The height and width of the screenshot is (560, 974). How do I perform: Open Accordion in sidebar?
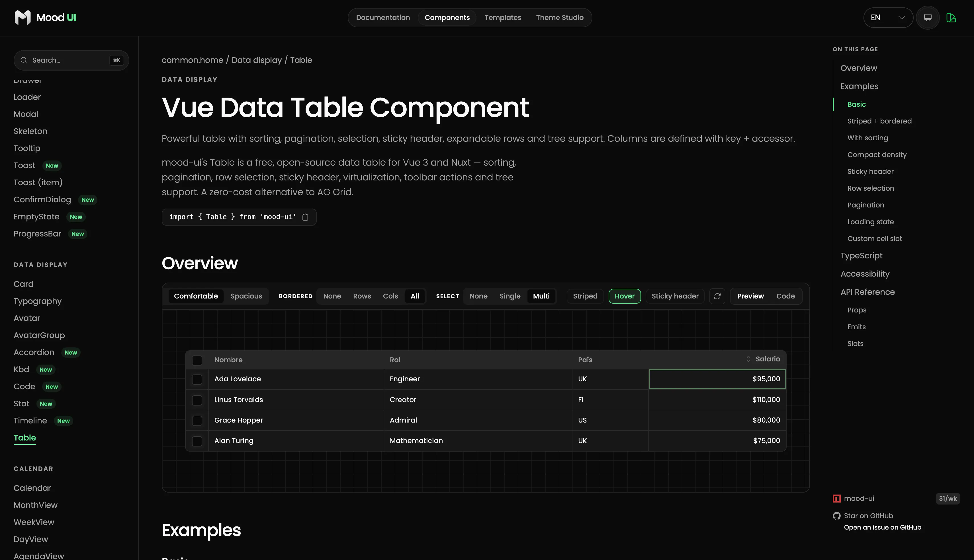click(x=34, y=353)
